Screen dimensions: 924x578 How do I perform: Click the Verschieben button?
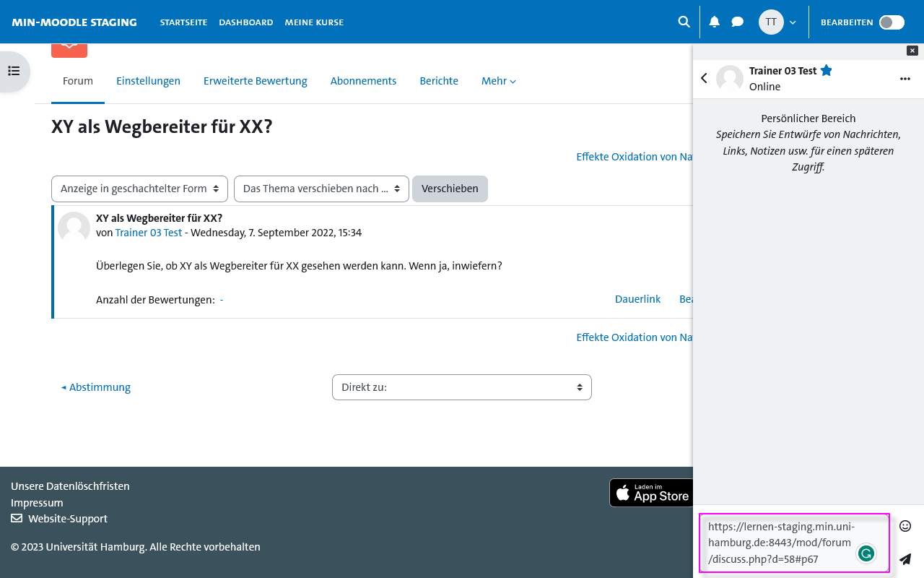(450, 189)
